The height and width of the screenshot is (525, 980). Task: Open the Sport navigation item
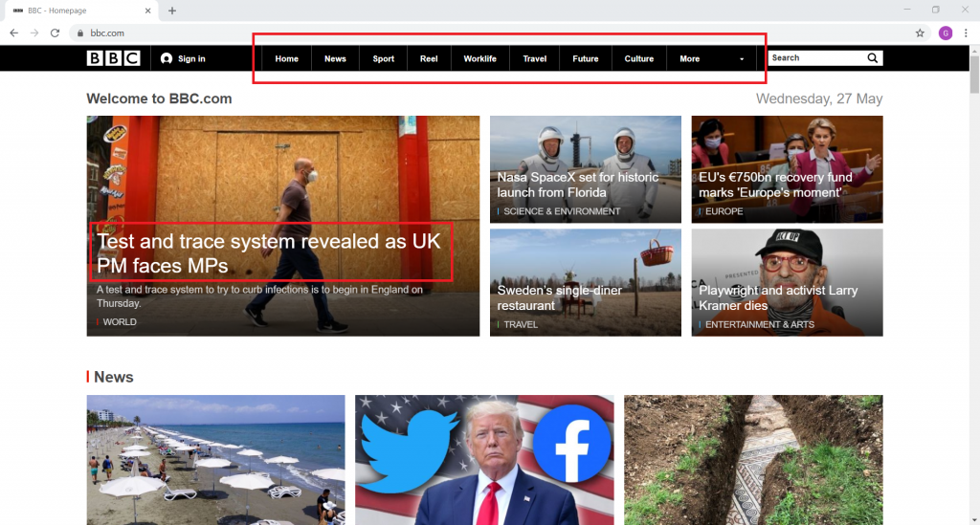383,59
